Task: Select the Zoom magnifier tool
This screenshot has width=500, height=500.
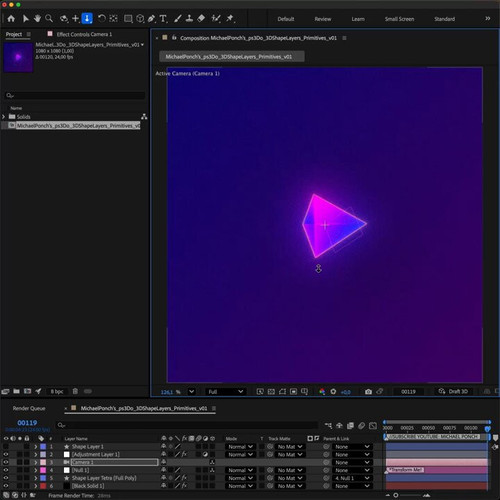Action: coord(49,19)
